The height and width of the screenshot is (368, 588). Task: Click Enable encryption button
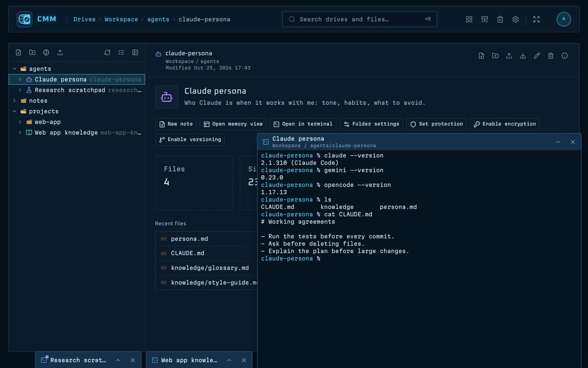(x=505, y=124)
